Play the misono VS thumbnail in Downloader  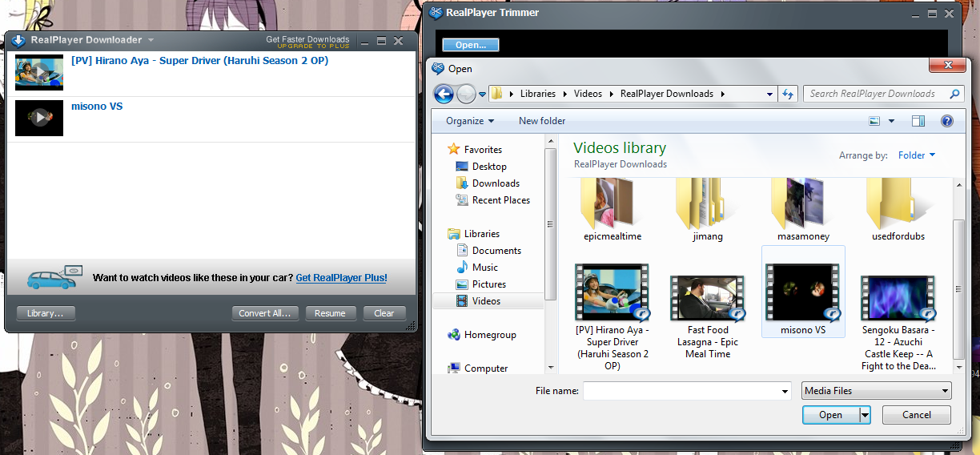39,118
